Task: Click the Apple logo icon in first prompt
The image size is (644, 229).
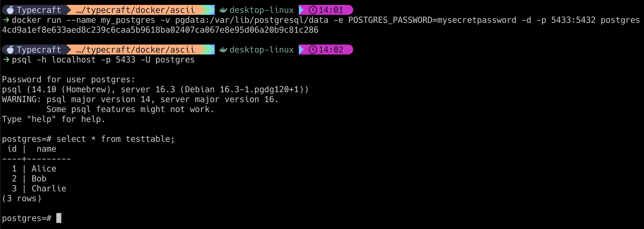Action: 10,10
